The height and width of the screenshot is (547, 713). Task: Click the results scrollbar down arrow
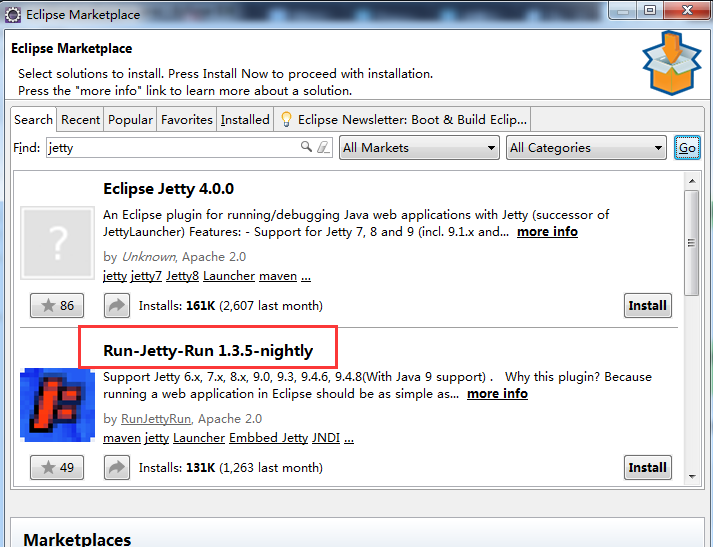click(x=692, y=477)
